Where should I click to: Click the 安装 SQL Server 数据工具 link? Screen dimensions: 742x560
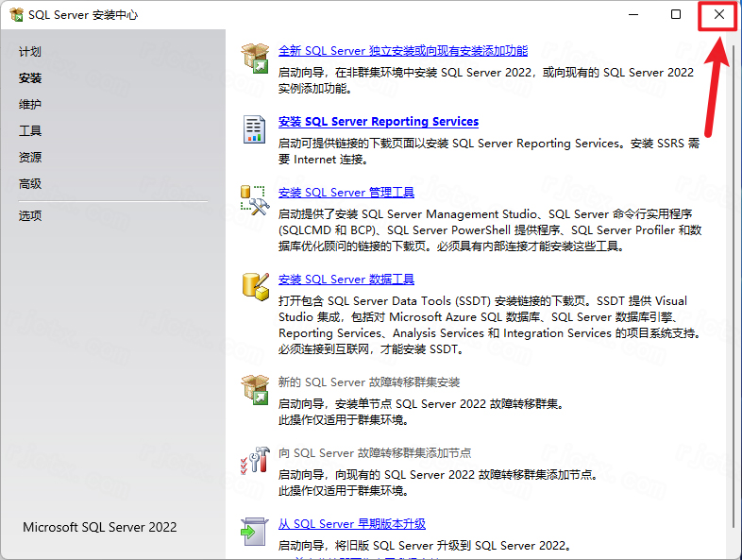(x=346, y=280)
